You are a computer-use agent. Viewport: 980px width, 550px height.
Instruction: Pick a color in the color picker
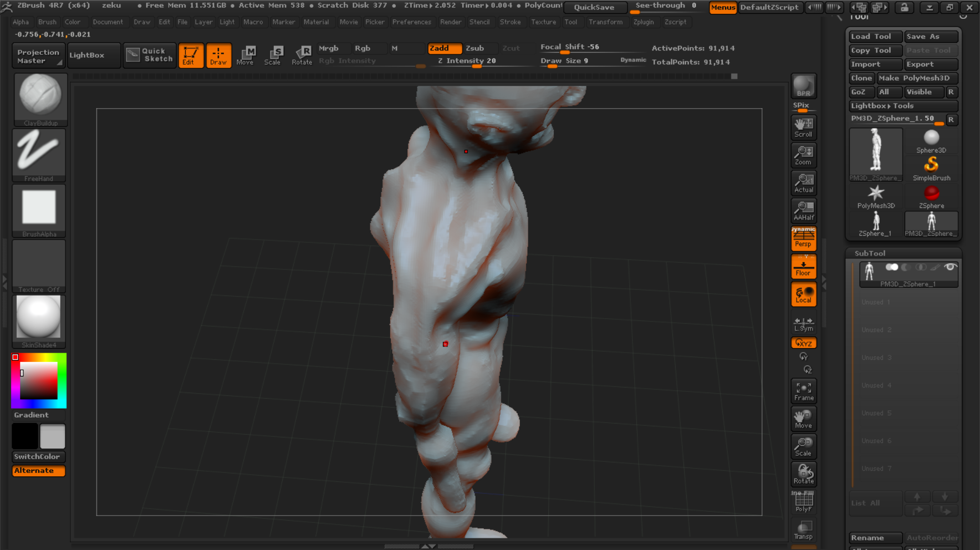(x=39, y=381)
